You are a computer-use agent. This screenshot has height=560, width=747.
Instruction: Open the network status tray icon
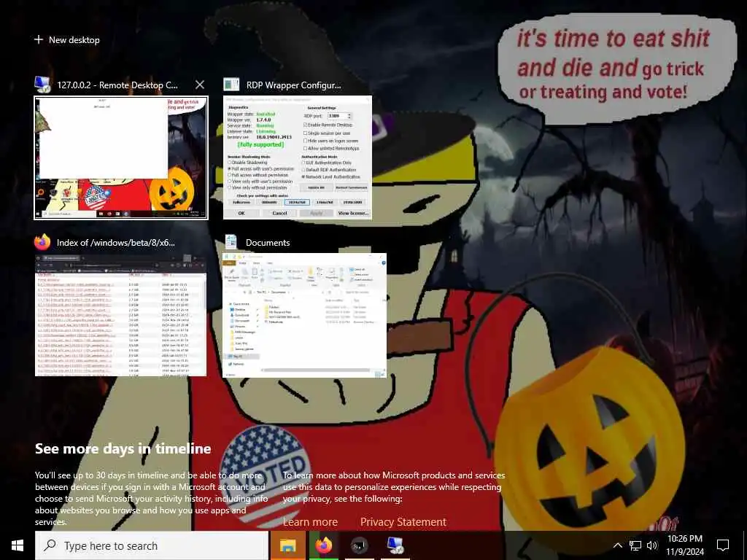635,545
